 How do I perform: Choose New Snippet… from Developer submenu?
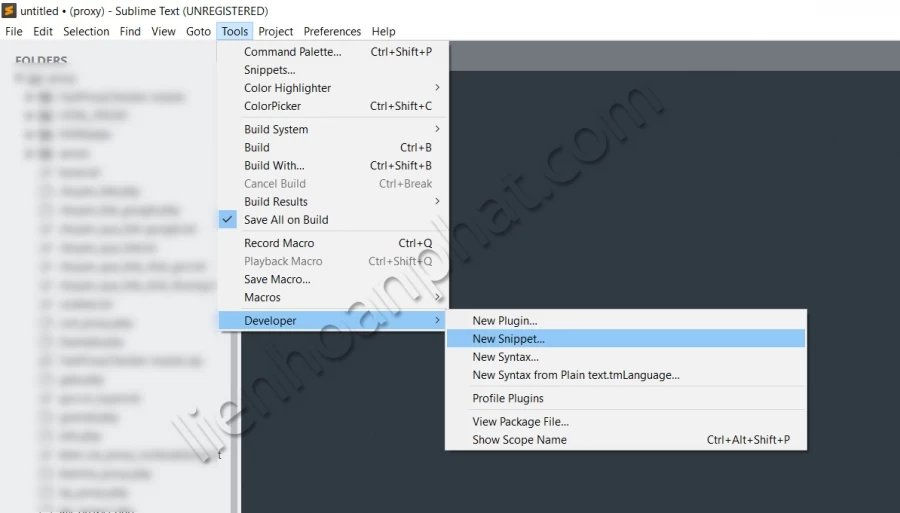[626, 339]
